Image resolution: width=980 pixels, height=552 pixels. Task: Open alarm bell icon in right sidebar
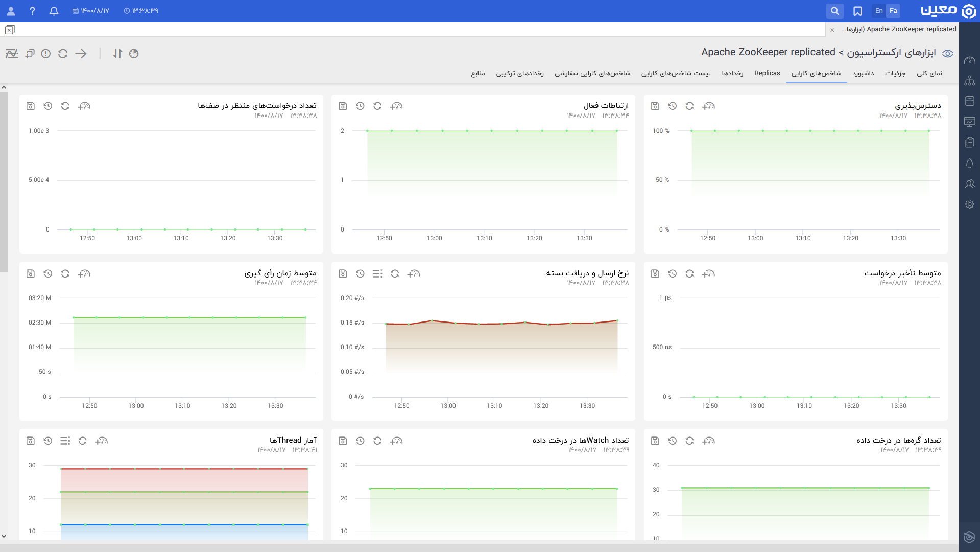click(969, 163)
